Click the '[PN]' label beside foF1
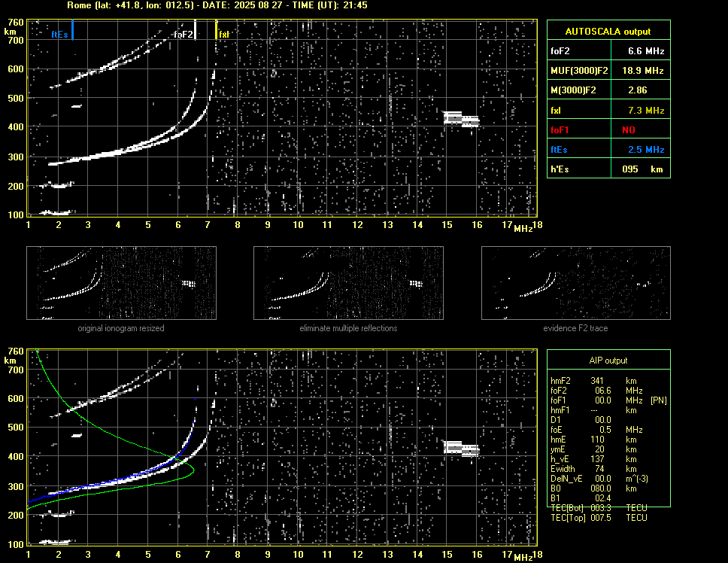The image size is (728, 563). tap(658, 400)
